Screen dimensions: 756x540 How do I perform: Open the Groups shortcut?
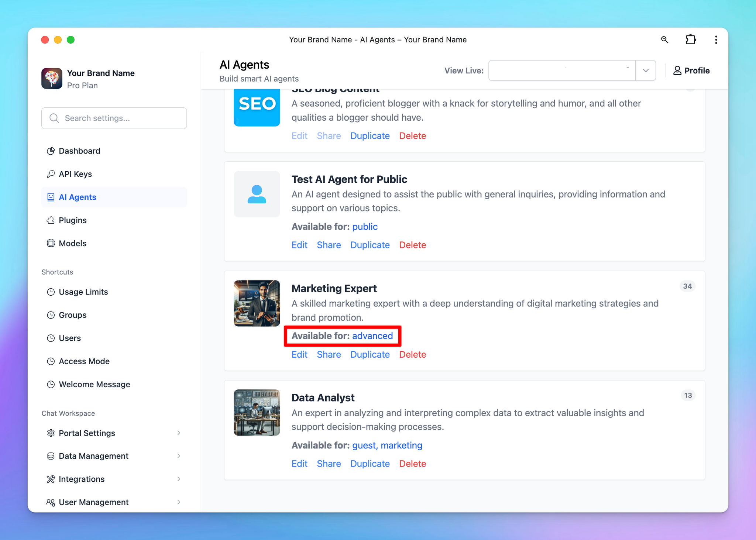point(114,315)
